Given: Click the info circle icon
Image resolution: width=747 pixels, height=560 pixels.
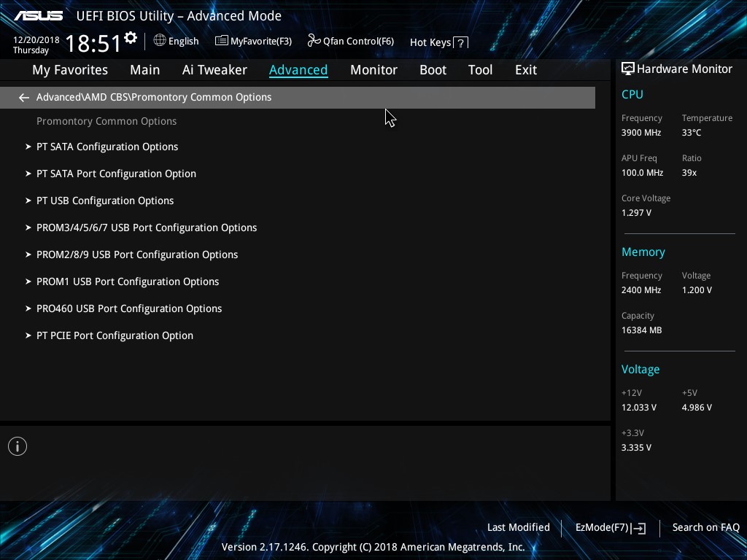Looking at the screenshot, I should pos(18,446).
